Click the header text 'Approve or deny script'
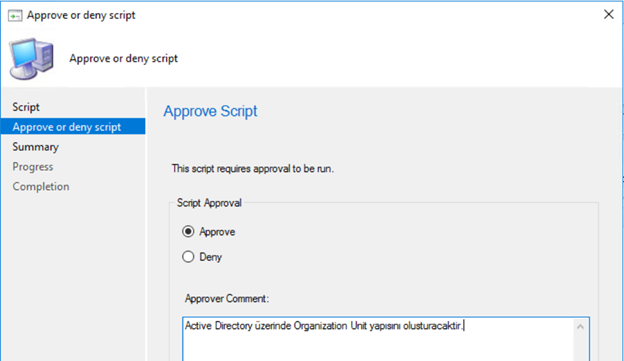Viewport: 624px width, 361px height. pyautogui.click(x=123, y=59)
